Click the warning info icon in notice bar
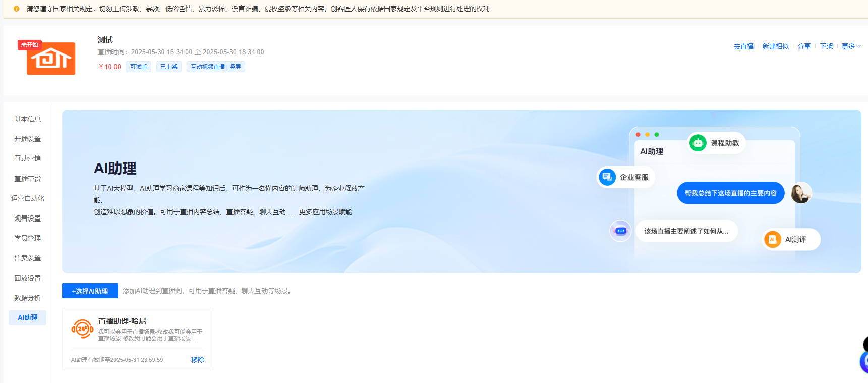This screenshot has width=868, height=383. [x=17, y=9]
